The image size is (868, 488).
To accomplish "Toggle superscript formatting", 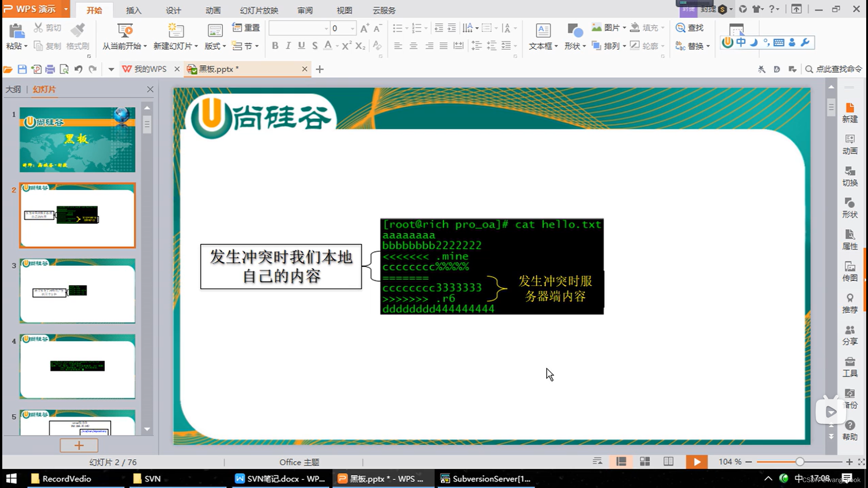I will tap(346, 46).
